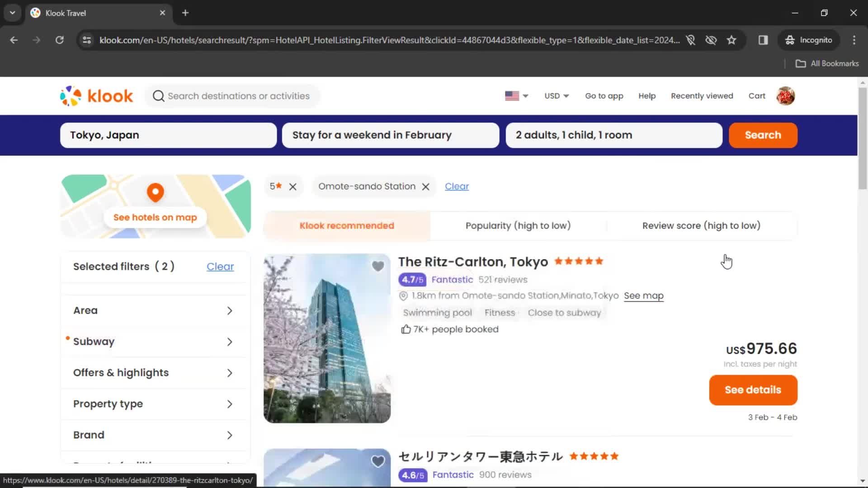This screenshot has width=868, height=488.
Task: Click the Close to subway tag
Action: 564,313
